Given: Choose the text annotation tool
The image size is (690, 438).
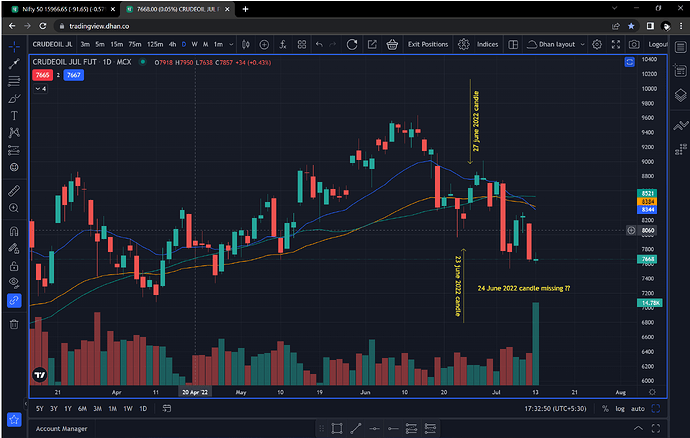Looking at the screenshot, I should (x=14, y=115).
